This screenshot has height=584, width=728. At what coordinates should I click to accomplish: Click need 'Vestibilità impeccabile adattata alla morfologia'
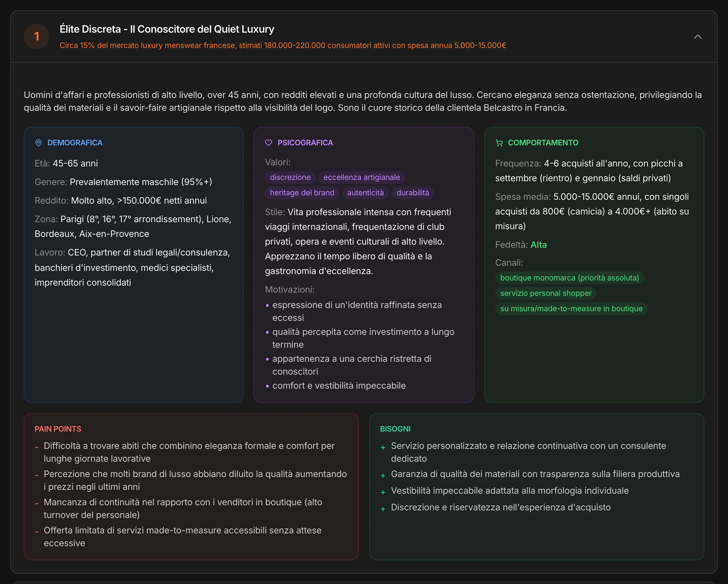click(509, 491)
